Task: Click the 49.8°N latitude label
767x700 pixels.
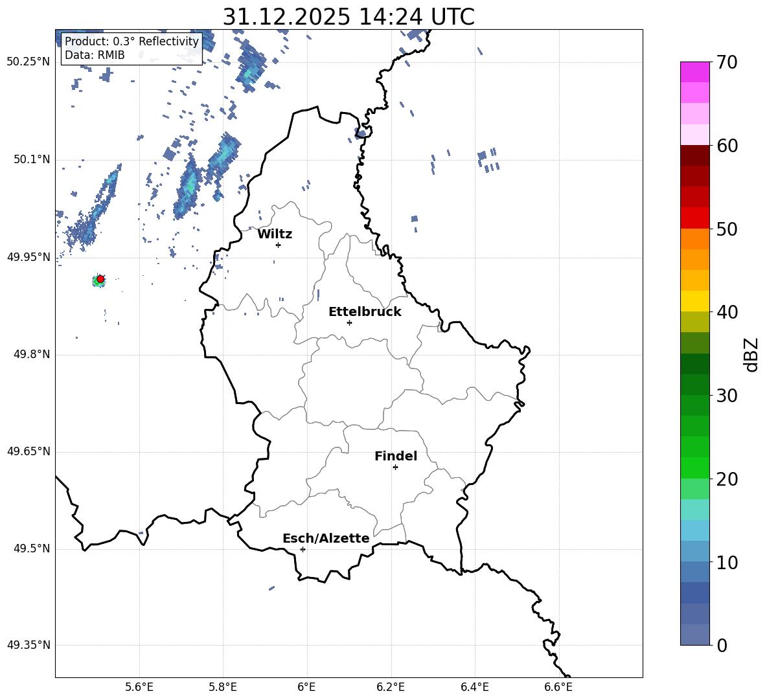Action: click(x=32, y=354)
